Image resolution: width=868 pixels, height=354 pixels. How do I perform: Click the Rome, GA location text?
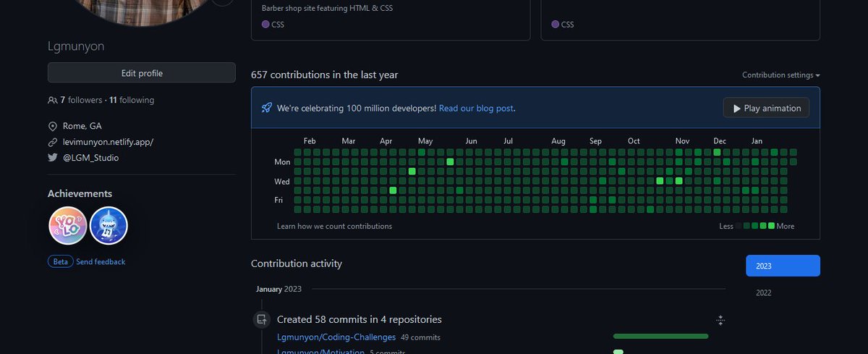(82, 126)
